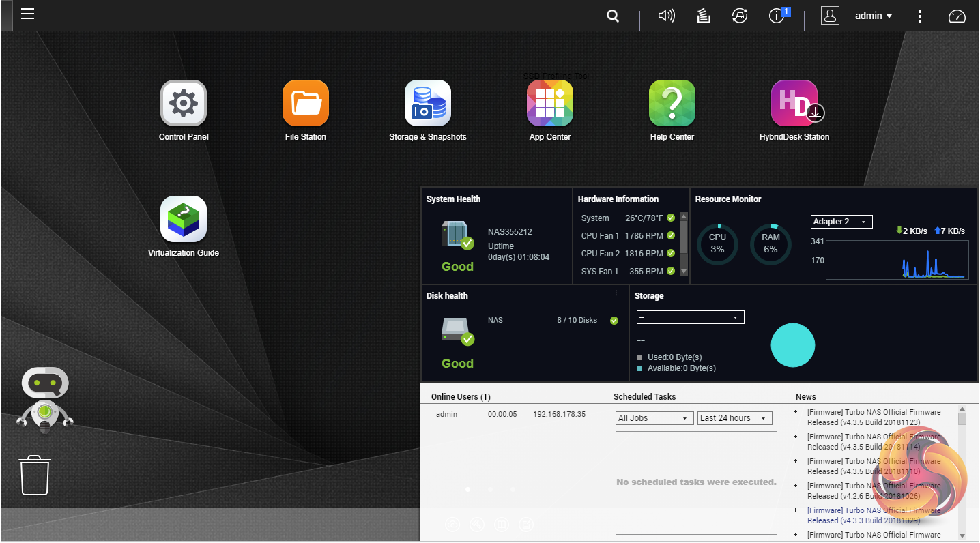Image resolution: width=980 pixels, height=543 pixels.
Task: Open the three-dot more options menu
Action: 920,16
